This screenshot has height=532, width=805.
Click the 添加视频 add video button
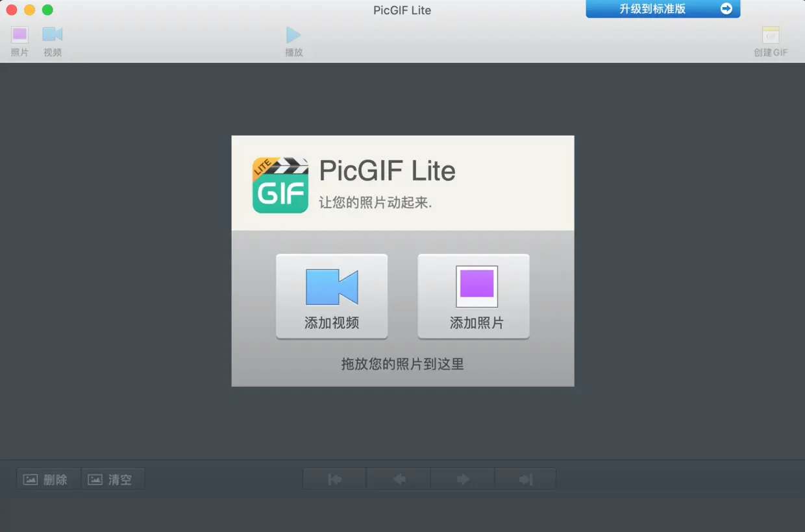332,296
